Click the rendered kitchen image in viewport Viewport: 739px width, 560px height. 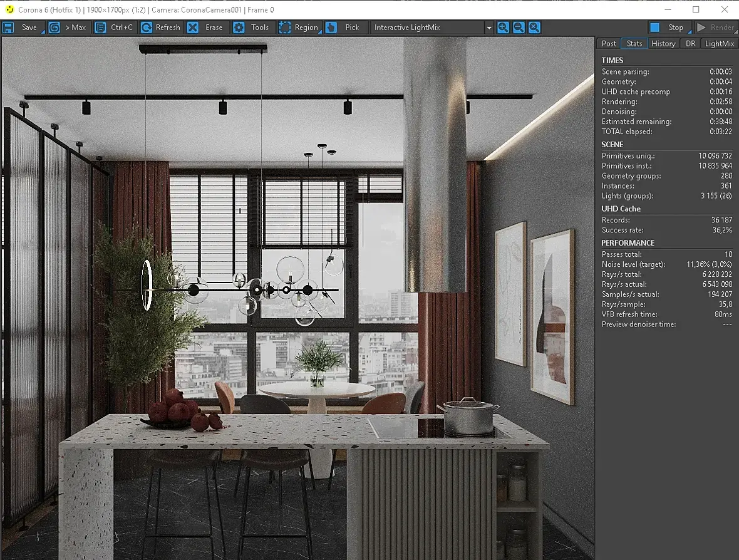tap(298, 298)
